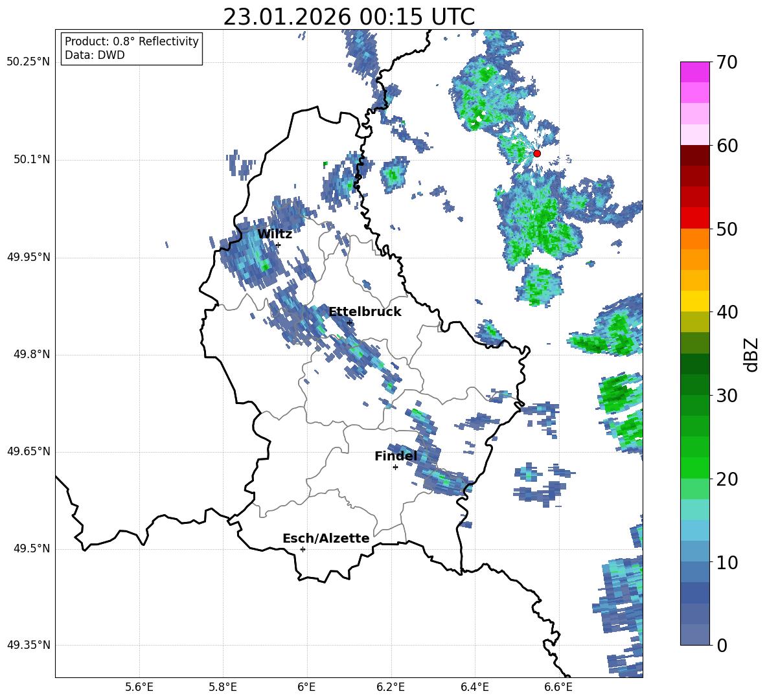Click the 5.8°E longitude label
767x700 pixels.
tap(223, 687)
